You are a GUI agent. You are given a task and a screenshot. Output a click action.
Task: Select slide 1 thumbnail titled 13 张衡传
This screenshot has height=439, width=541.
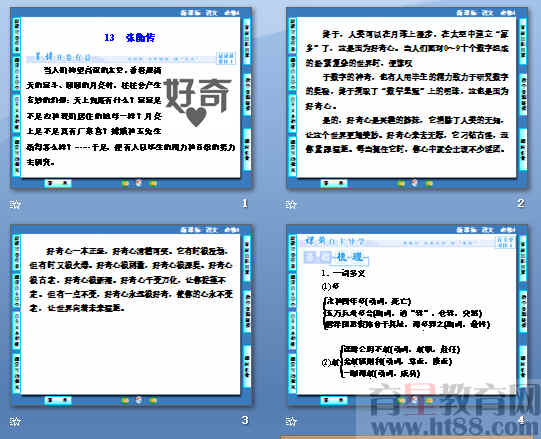tap(131, 98)
